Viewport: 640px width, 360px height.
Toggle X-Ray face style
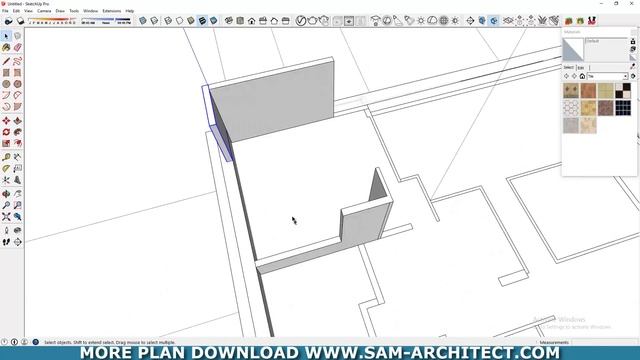(143, 20)
